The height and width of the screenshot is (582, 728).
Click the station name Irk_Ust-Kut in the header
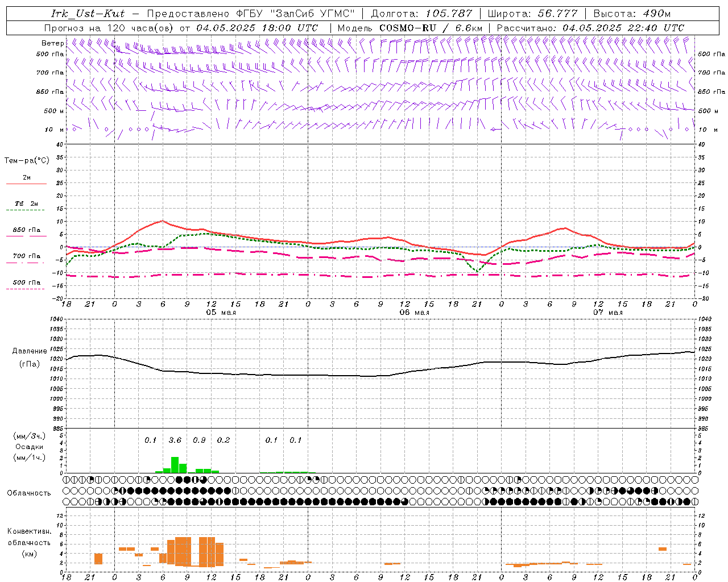[88, 14]
